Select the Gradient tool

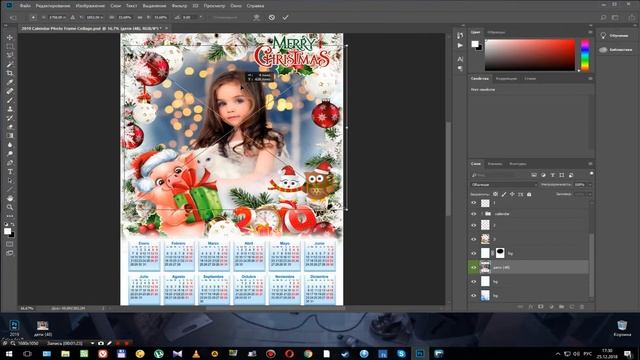[10, 136]
